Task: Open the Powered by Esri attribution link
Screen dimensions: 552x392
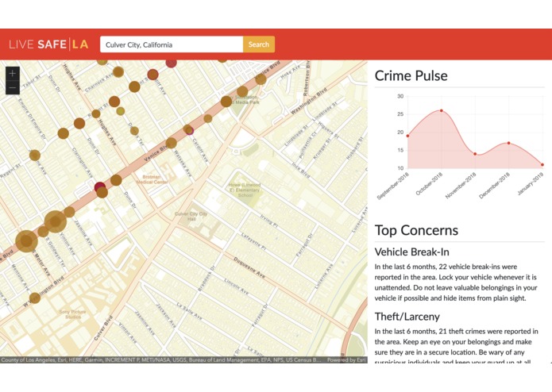Action: point(347,360)
